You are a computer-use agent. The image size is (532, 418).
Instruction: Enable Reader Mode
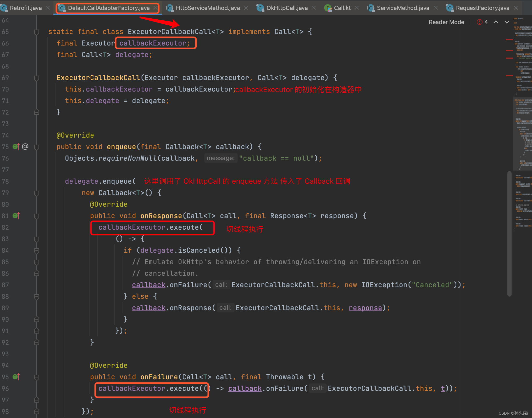pyautogui.click(x=446, y=22)
